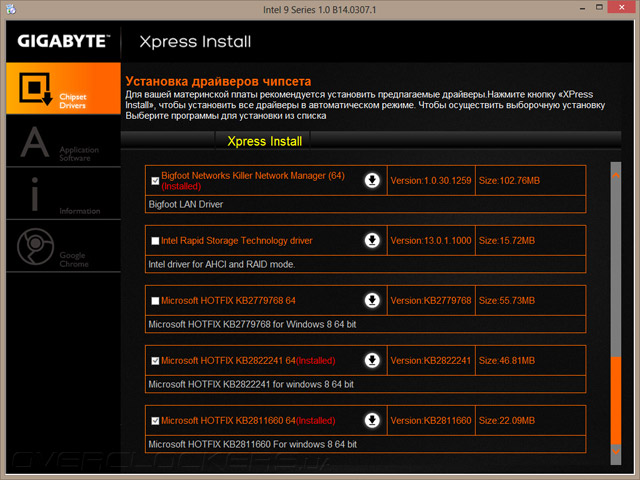Click the yellow Xpress Install button
The image size is (640, 480).
tap(264, 141)
